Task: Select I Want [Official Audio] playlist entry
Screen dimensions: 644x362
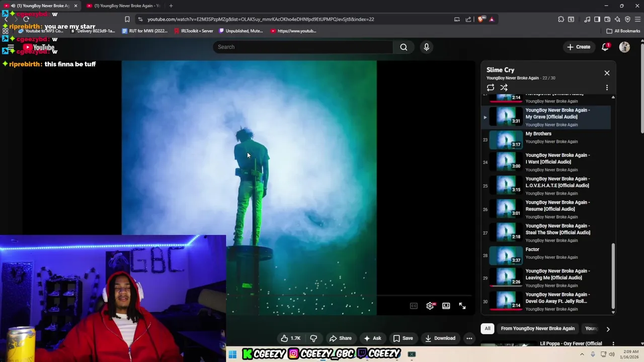Action: 546,162
